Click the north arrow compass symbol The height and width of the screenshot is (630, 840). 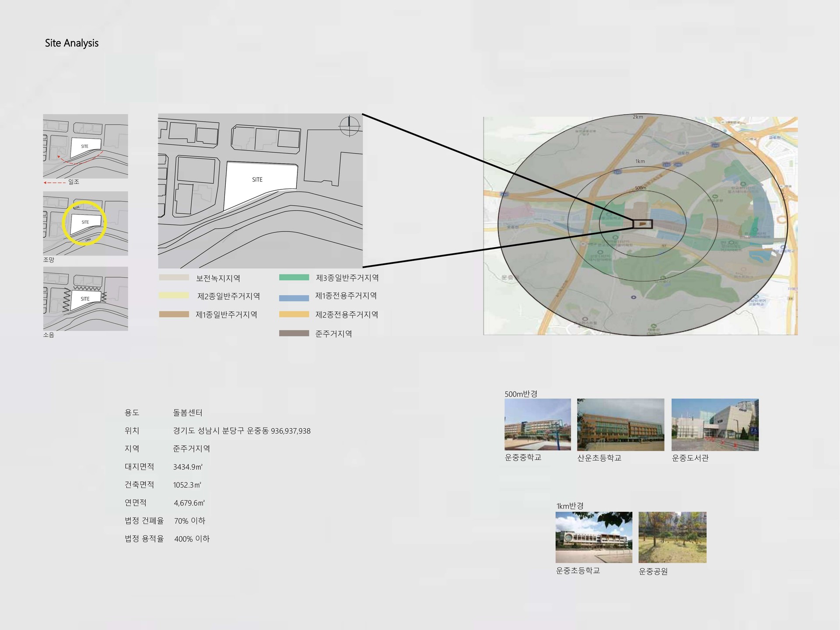coord(349,126)
